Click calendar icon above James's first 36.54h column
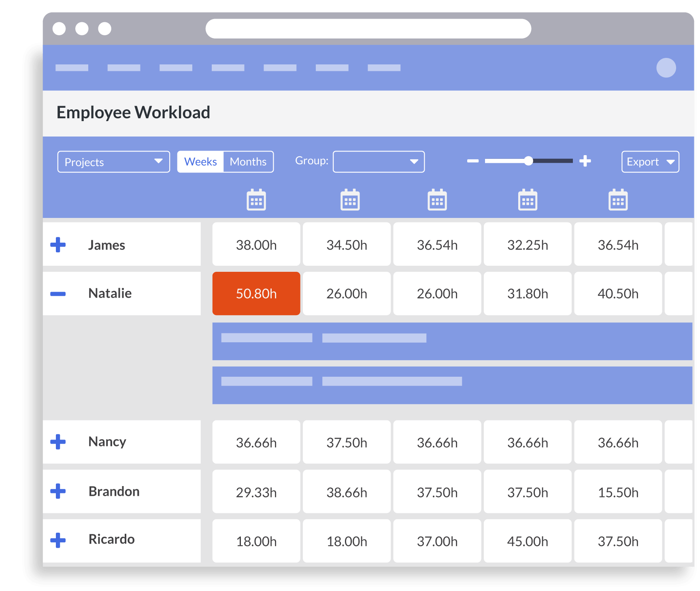The width and height of the screenshot is (700, 591). [437, 200]
